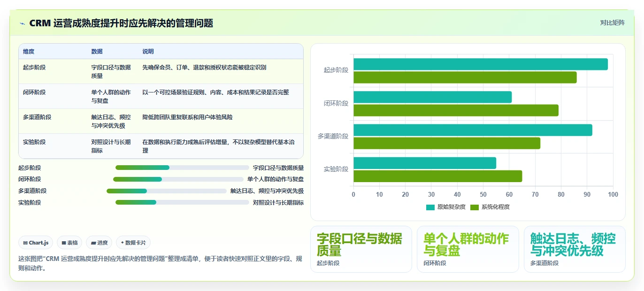644x291 pixels.
Task: Click 起步阶段 chart axis label
Action: tap(336, 70)
